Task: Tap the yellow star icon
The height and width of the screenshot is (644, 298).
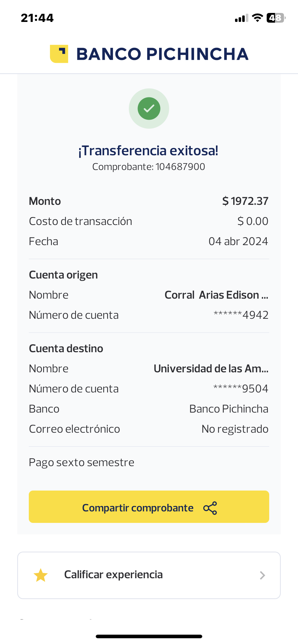Action: tap(41, 575)
